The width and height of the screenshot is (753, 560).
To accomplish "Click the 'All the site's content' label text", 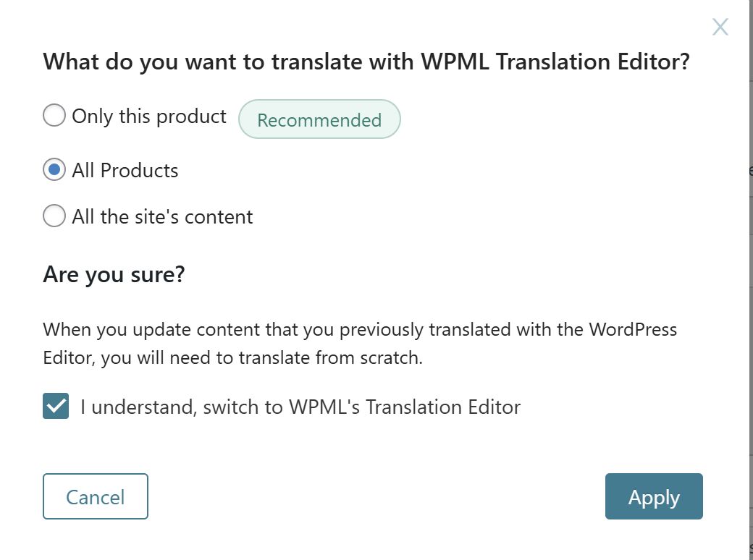I will coord(162,216).
